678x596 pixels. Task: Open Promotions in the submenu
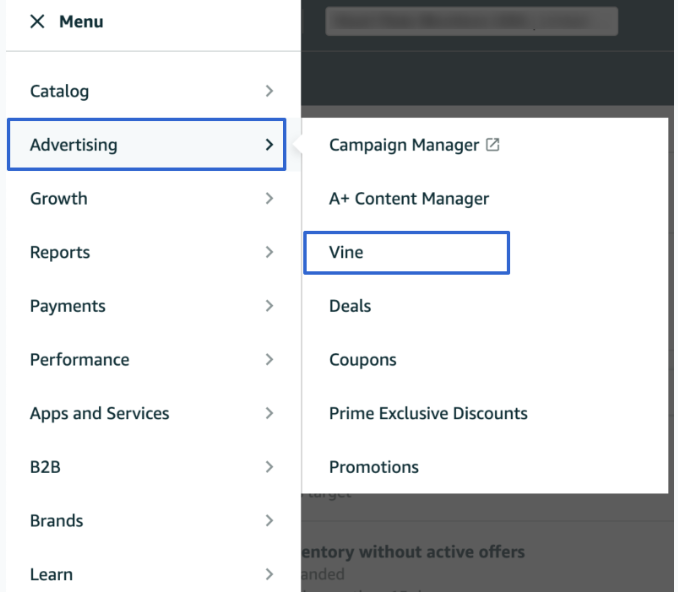click(x=374, y=467)
